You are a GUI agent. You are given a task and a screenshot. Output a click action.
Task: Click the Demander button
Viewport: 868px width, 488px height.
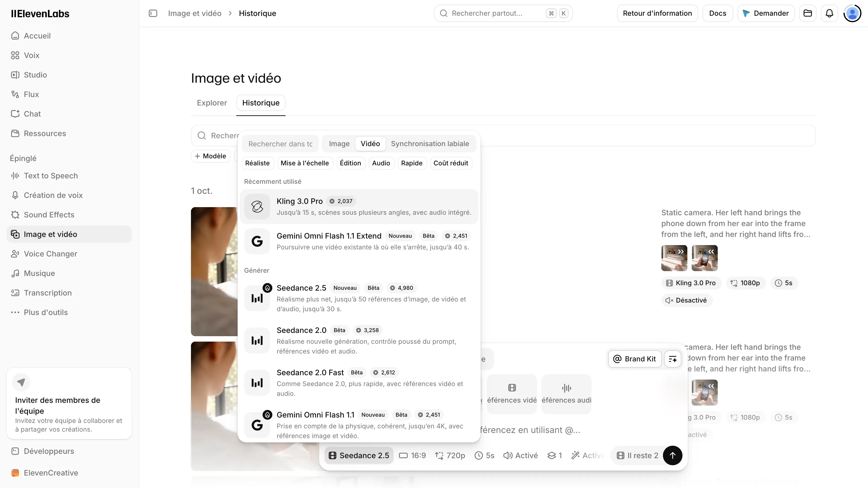point(766,13)
